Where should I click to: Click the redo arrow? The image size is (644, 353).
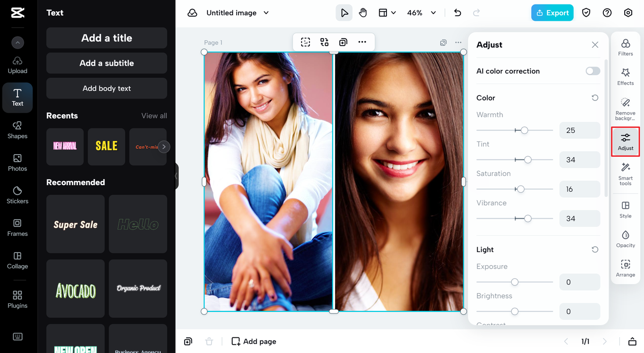[x=476, y=13]
